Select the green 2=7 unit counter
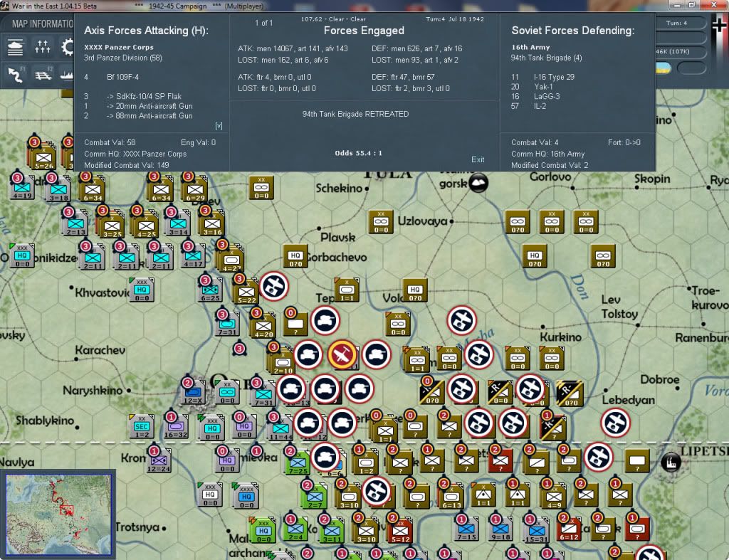The width and height of the screenshot is (729, 560). pyautogui.click(x=315, y=498)
